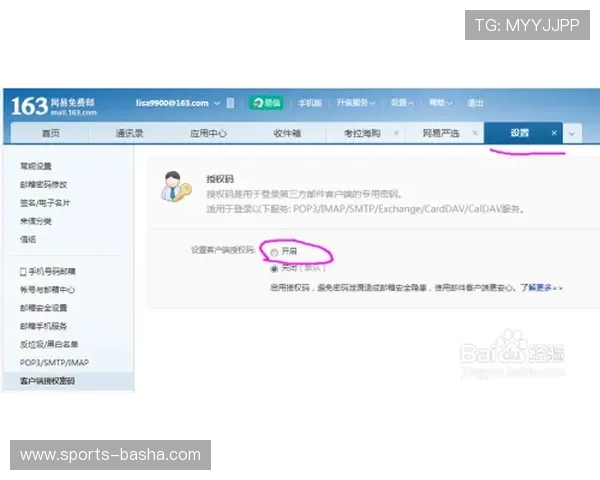Viewport: 600px width, 480px height.
Task: Switch to the 考拉海购 tab
Action: point(362,133)
